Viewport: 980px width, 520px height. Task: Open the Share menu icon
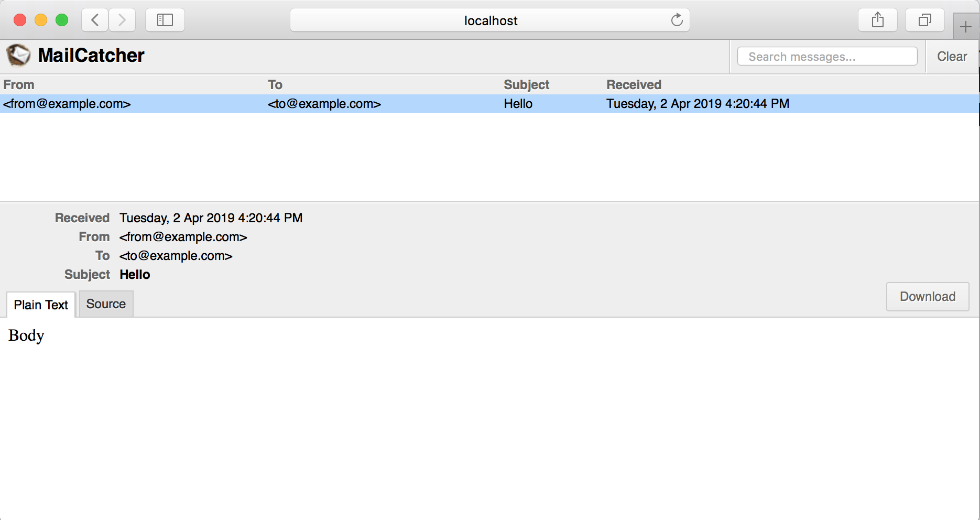[x=878, y=20]
